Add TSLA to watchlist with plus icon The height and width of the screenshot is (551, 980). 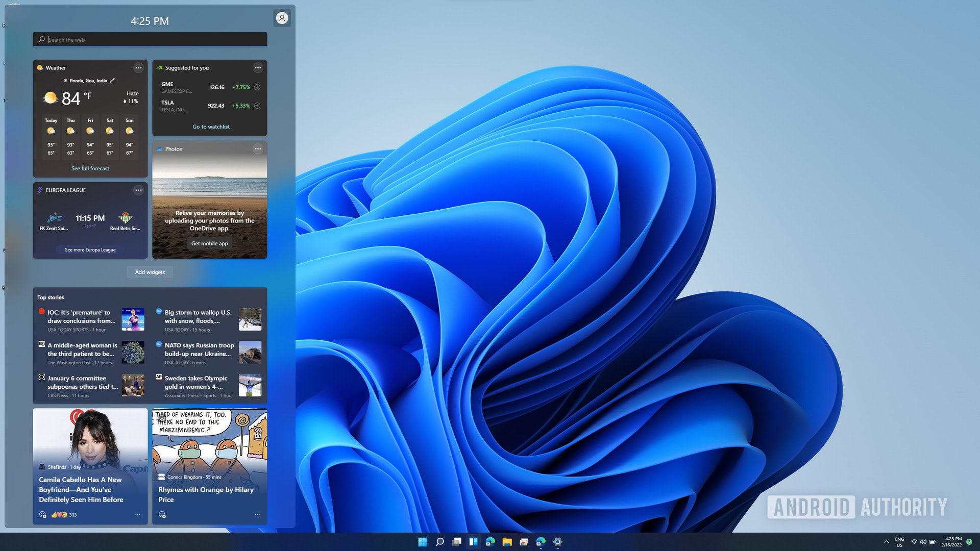(x=257, y=106)
